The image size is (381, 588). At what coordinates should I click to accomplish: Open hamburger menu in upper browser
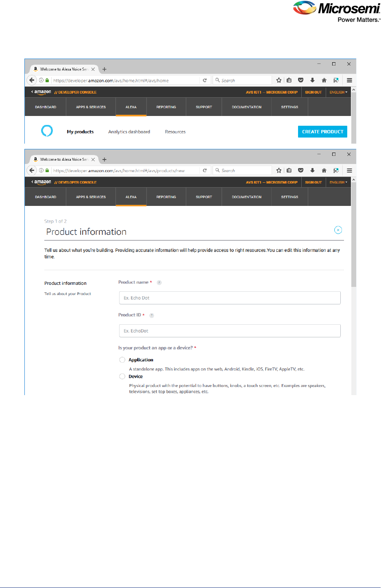pos(349,80)
